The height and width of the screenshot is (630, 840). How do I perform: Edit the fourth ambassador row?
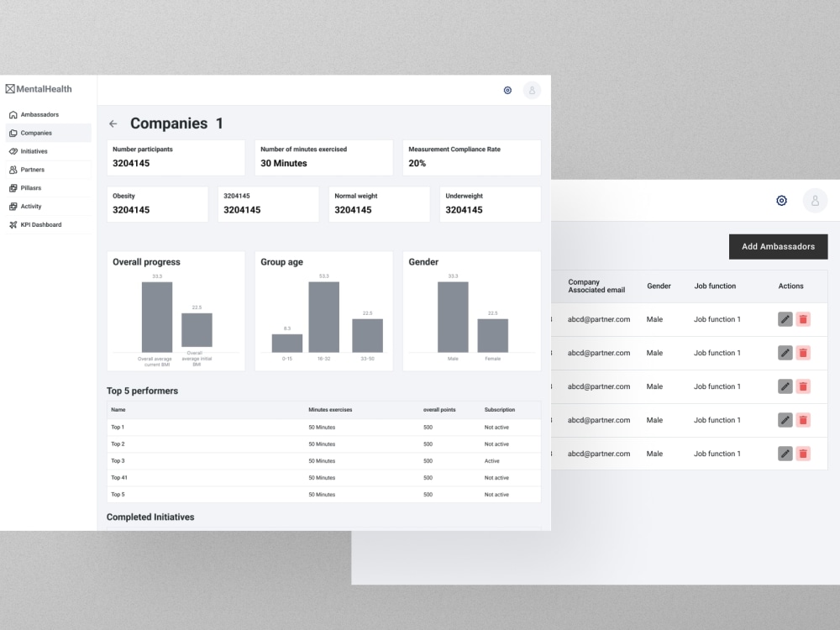(785, 420)
